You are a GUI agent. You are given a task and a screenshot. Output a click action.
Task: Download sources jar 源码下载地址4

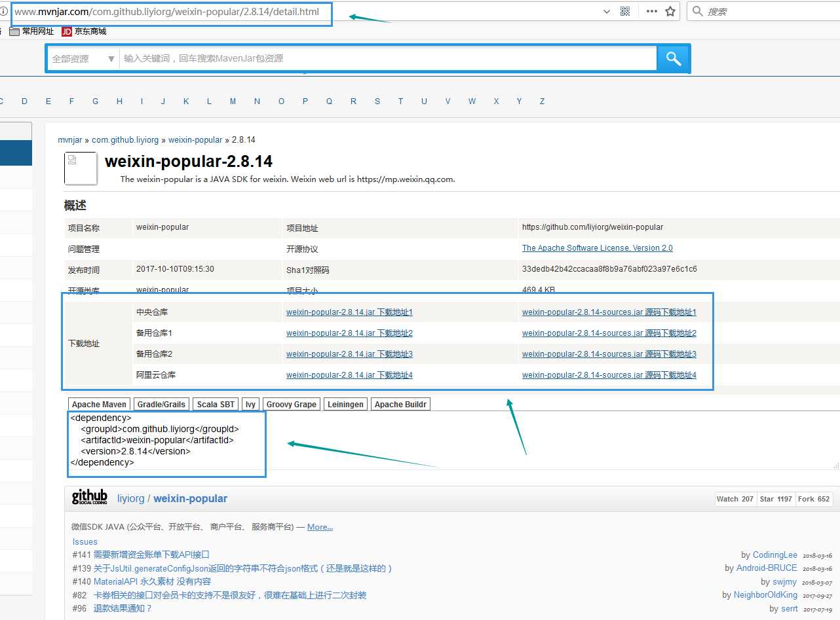tap(609, 375)
